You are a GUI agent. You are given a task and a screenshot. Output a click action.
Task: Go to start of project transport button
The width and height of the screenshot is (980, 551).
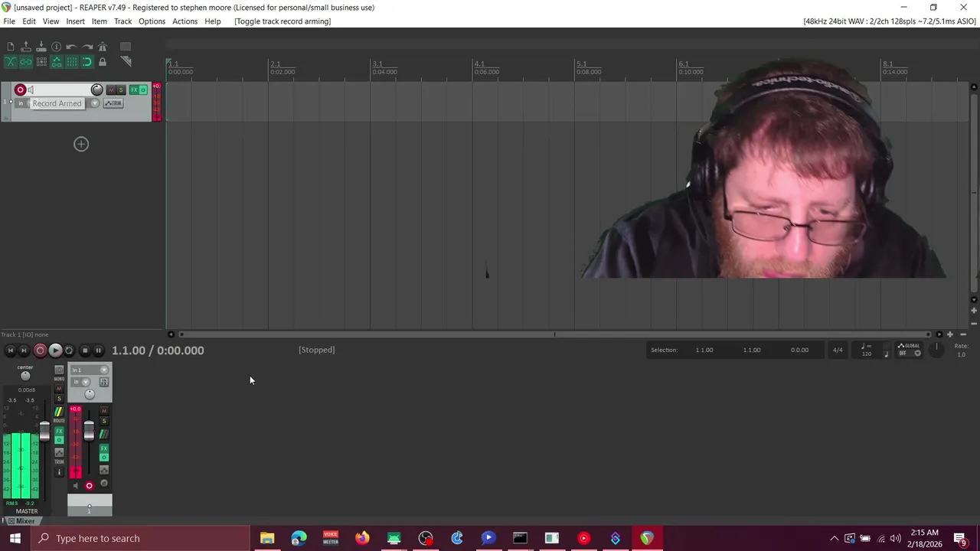tap(10, 350)
